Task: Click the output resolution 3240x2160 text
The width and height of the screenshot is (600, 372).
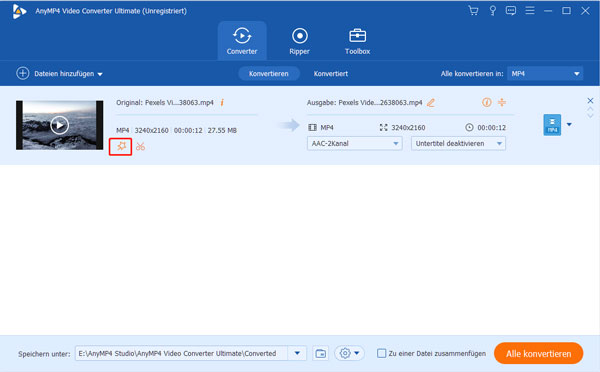Action: [x=408, y=127]
